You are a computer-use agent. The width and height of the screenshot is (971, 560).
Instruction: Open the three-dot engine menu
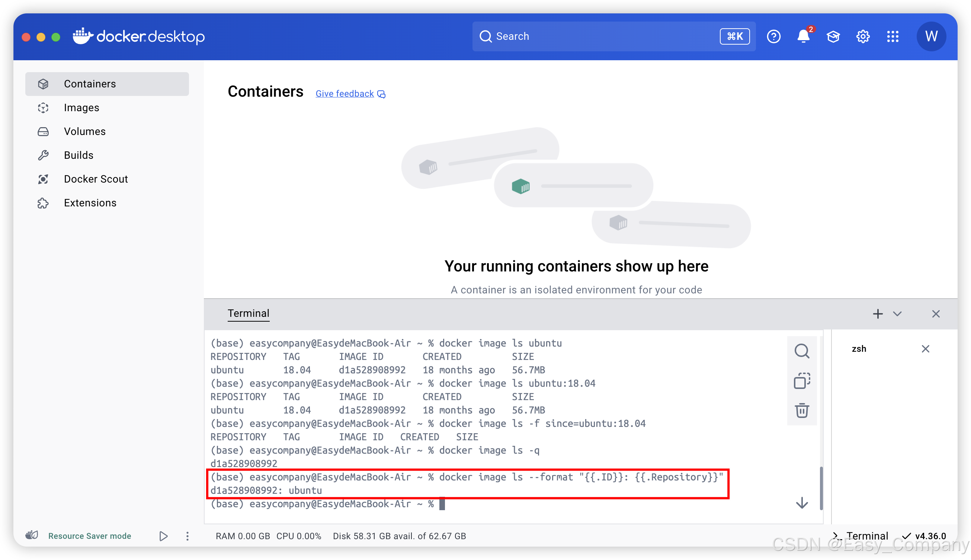(x=188, y=536)
